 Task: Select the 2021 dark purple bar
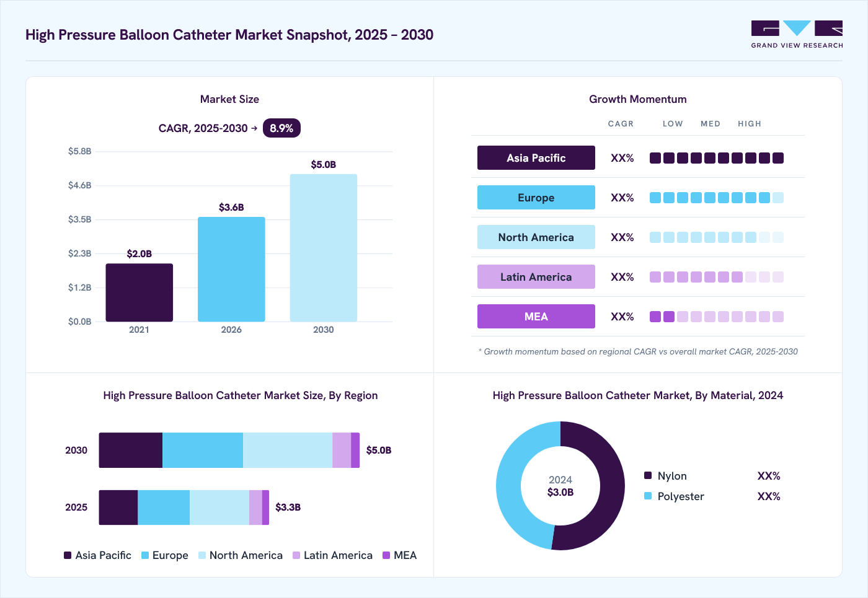click(139, 292)
